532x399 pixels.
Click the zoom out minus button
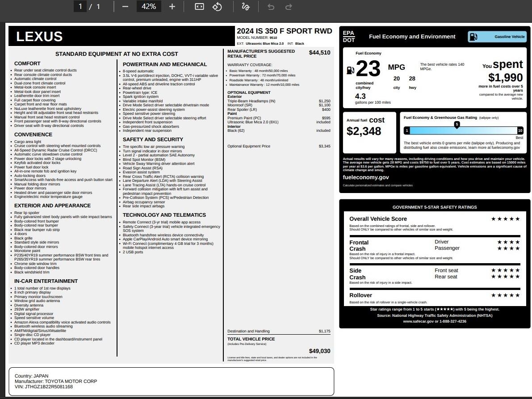[x=125, y=6]
